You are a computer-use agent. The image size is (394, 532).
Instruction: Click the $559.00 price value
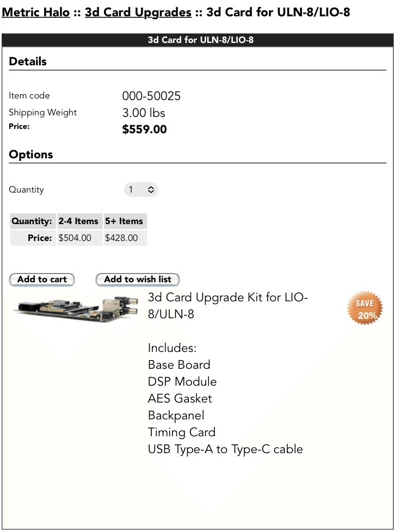point(144,129)
